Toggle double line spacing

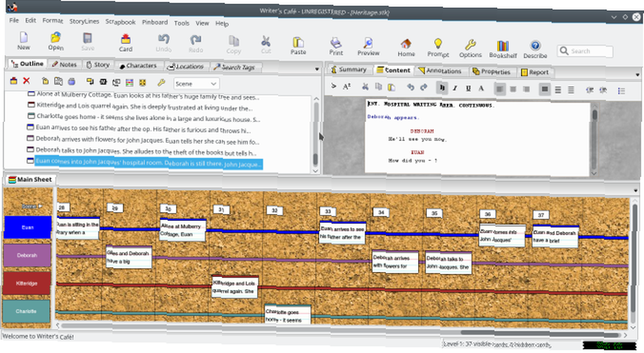coord(571,90)
